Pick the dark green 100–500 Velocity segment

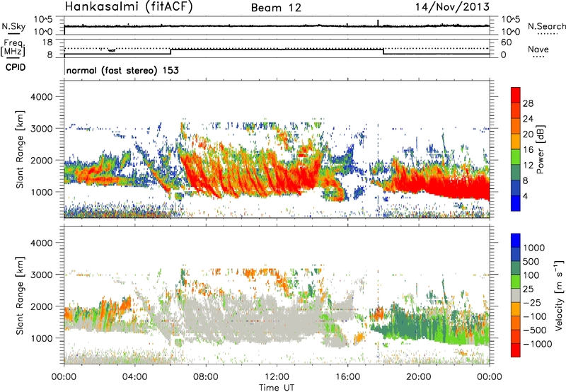pos(516,268)
